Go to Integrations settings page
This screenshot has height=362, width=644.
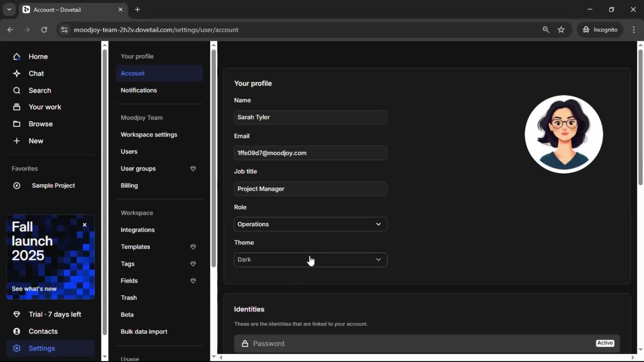point(138,230)
